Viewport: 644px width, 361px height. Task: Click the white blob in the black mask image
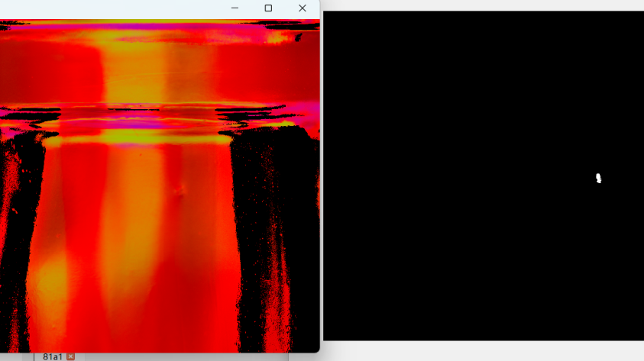[x=599, y=178]
